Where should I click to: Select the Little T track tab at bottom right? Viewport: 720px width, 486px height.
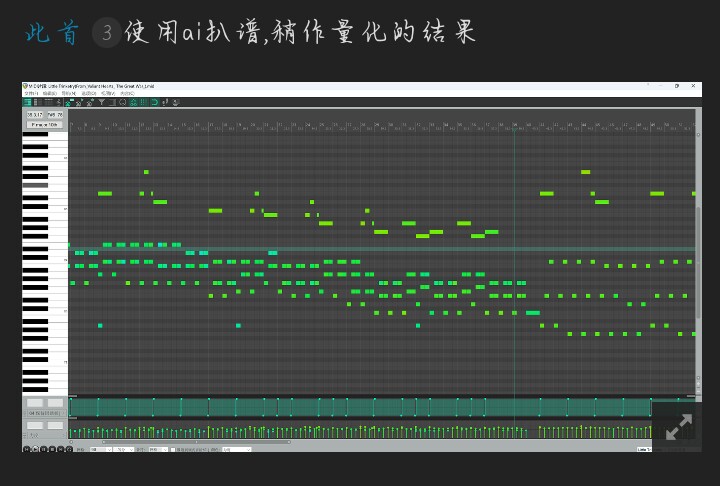(x=644, y=449)
